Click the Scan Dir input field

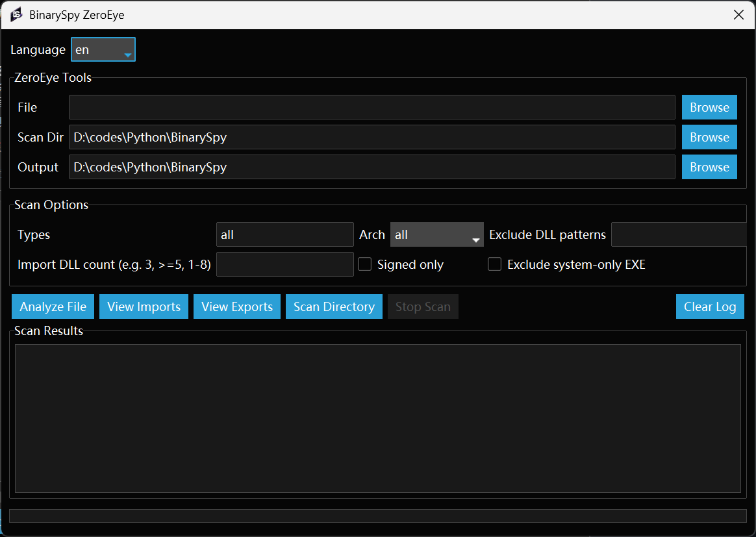point(372,137)
